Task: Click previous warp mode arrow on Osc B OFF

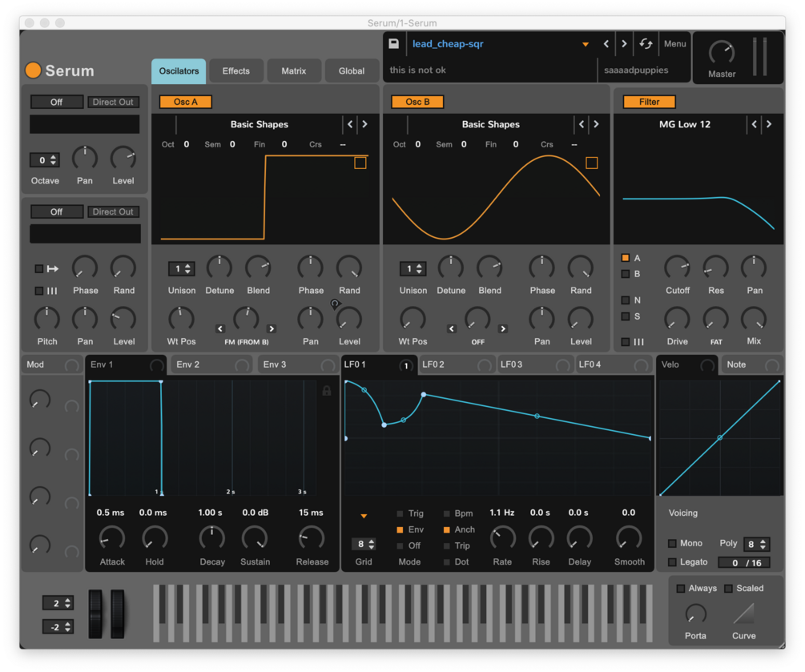Action: [451, 328]
